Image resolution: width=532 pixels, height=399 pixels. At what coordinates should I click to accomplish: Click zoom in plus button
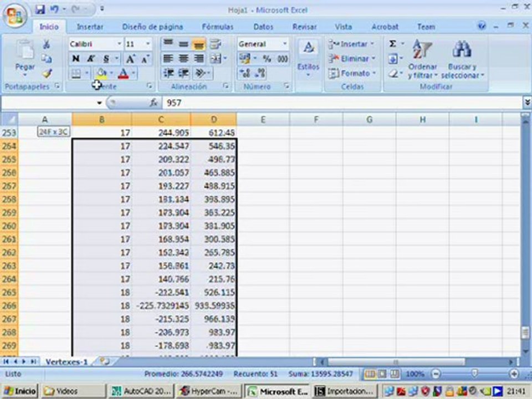tap(514, 374)
